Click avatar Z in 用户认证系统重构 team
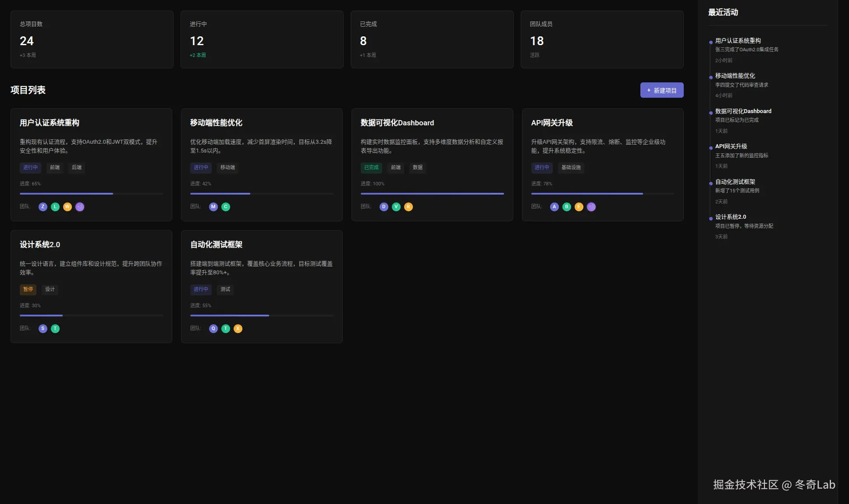The width and height of the screenshot is (849, 504). tap(43, 206)
